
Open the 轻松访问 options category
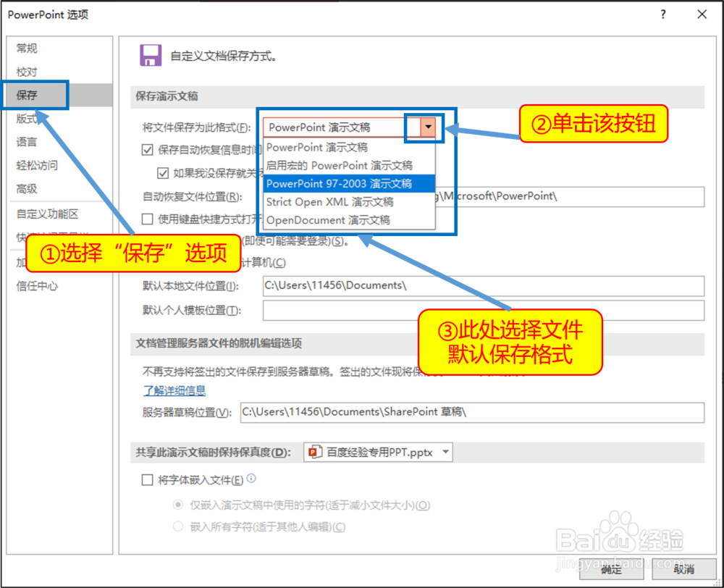37,165
